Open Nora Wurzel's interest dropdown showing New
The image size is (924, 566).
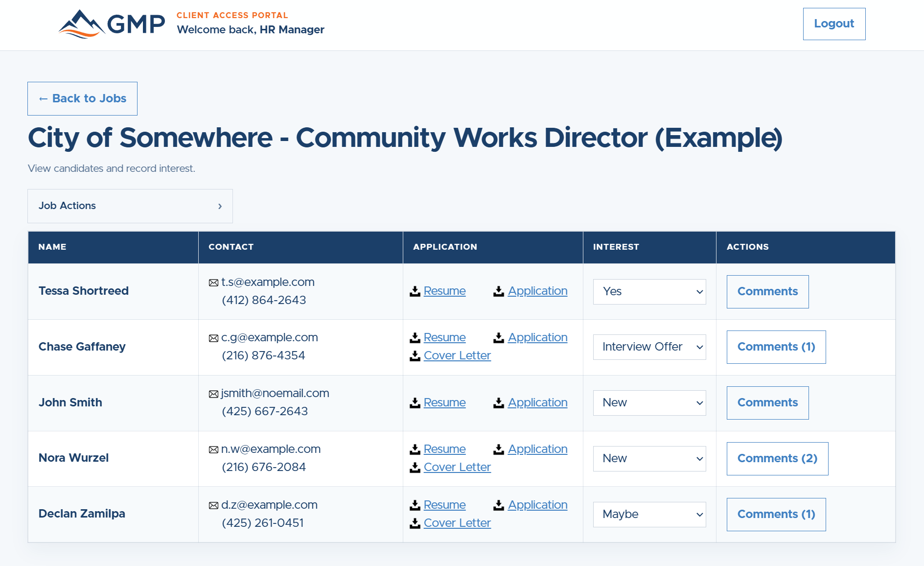(x=649, y=459)
